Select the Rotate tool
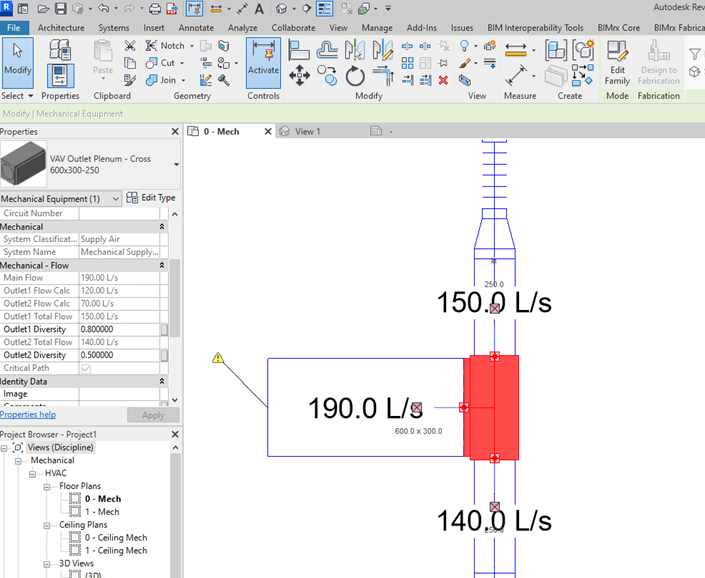705x578 pixels. pyautogui.click(x=355, y=76)
